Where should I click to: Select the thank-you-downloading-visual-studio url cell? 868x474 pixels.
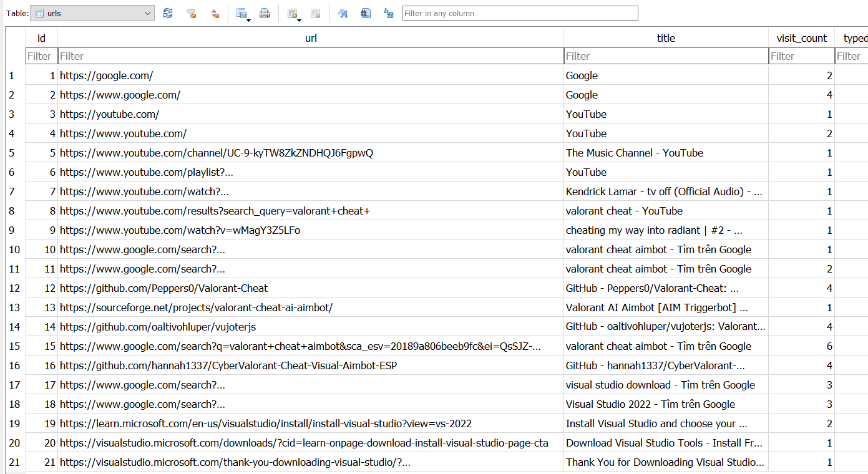311,462
